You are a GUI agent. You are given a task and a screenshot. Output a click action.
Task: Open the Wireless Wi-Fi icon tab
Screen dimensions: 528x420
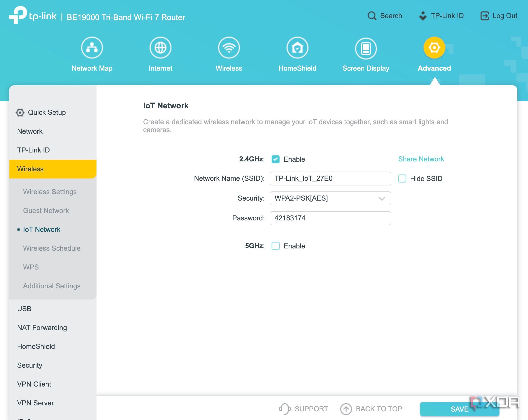tap(229, 48)
